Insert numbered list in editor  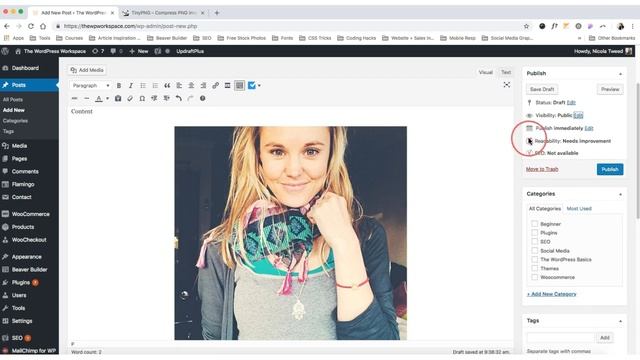pyautogui.click(x=155, y=86)
